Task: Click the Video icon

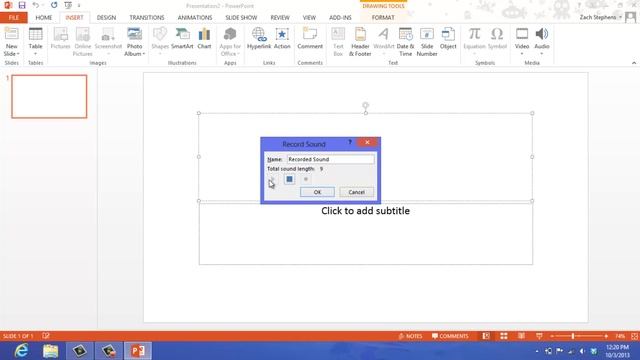Action: point(522,34)
